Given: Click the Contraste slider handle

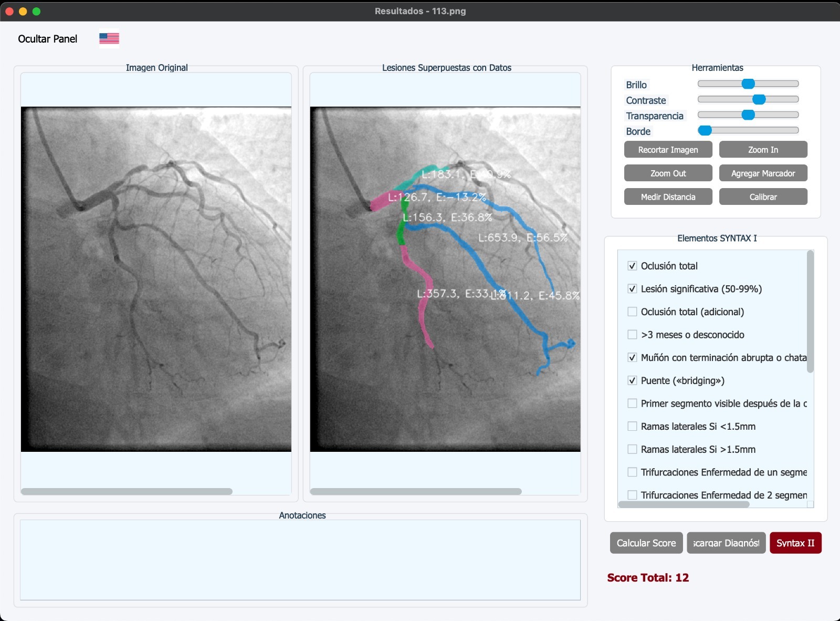Looking at the screenshot, I should point(759,99).
